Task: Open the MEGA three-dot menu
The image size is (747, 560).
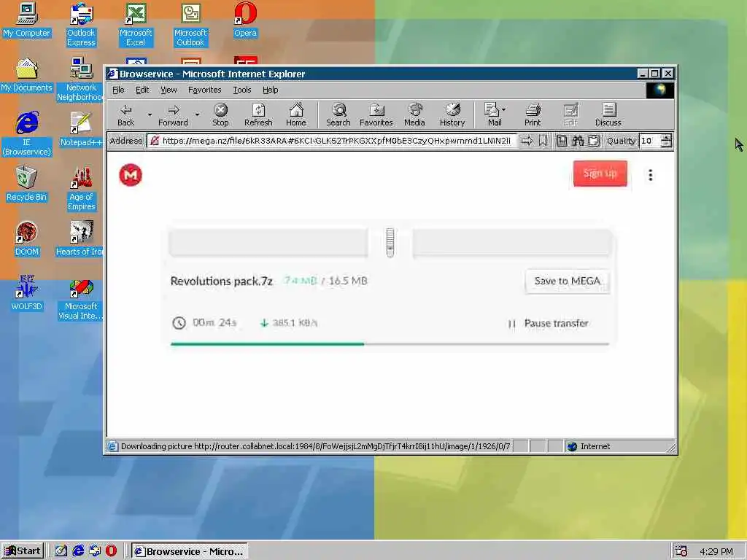Action: coord(650,175)
